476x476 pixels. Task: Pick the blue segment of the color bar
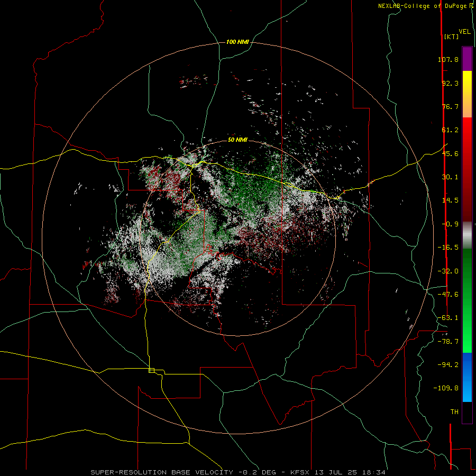pyautogui.click(x=467, y=377)
